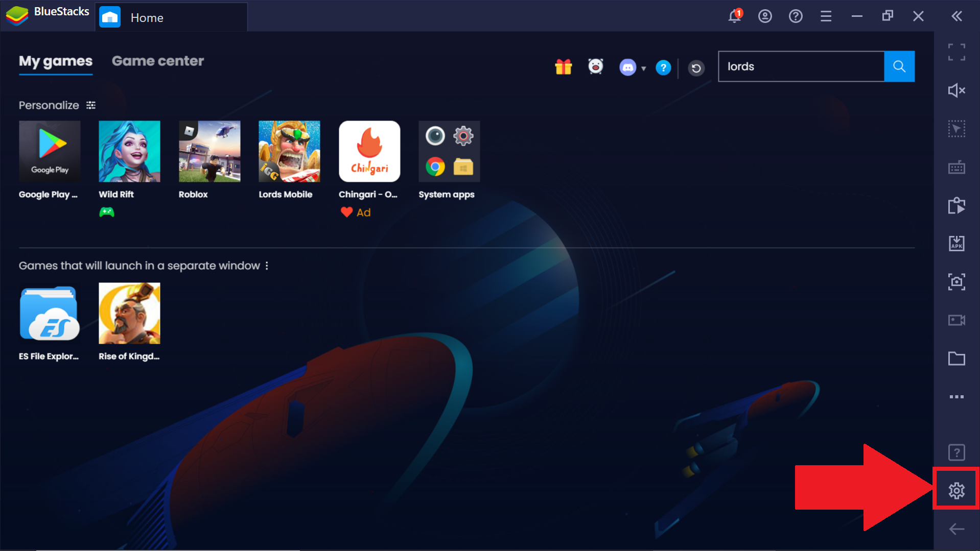This screenshot has width=980, height=551.
Task: Open the keyboard game controls icon
Action: (x=956, y=167)
